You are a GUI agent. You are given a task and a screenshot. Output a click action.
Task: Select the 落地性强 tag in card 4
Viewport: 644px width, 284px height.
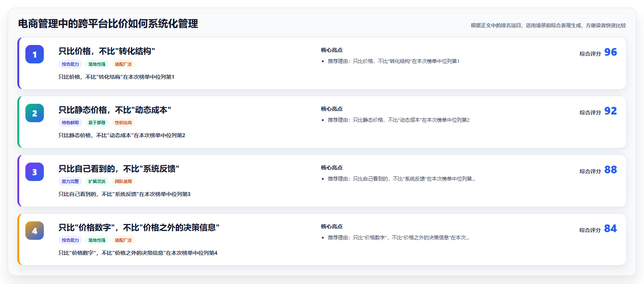tap(97, 240)
